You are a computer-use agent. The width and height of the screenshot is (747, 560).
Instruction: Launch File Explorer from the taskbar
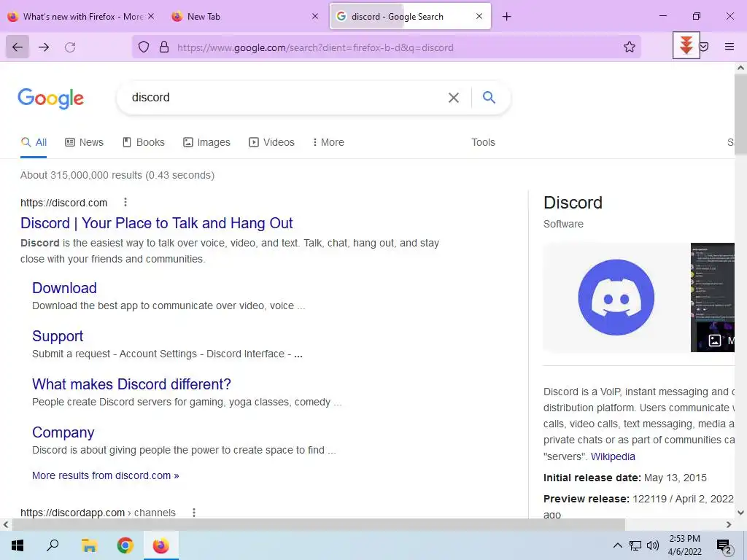(x=89, y=545)
